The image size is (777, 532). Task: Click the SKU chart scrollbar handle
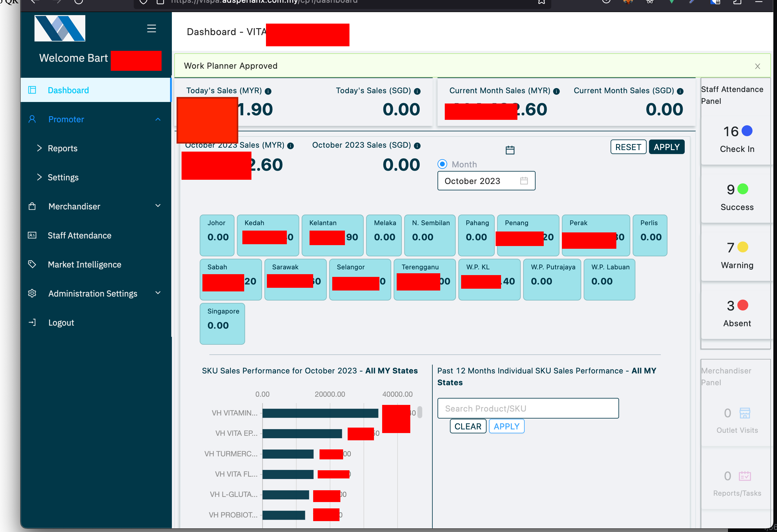420,412
